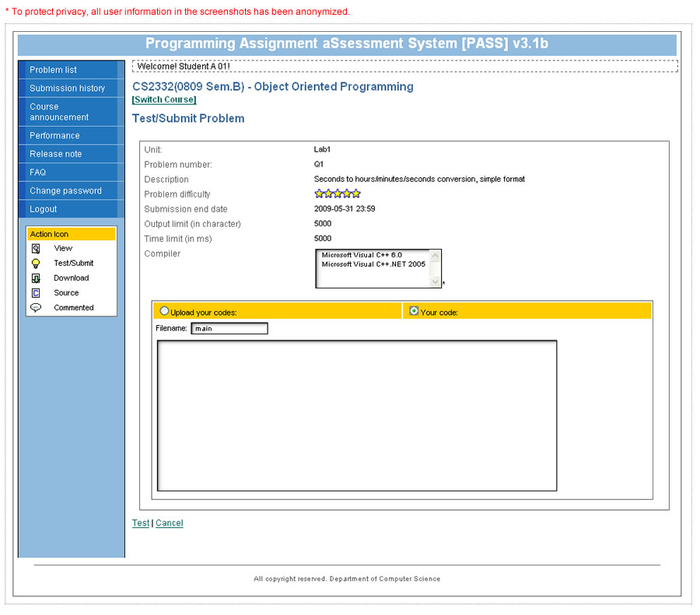Click the Test/Submit lightbulb icon
The height and width of the screenshot is (615, 700).
pyautogui.click(x=36, y=264)
